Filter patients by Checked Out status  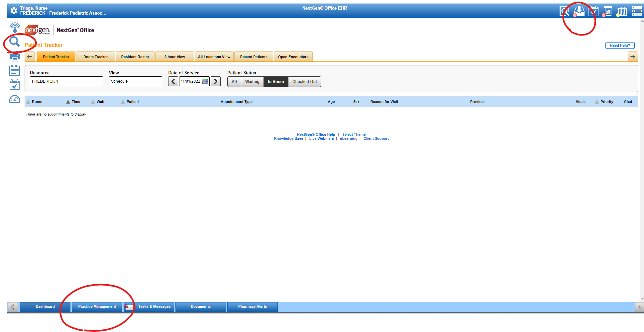[x=305, y=82]
